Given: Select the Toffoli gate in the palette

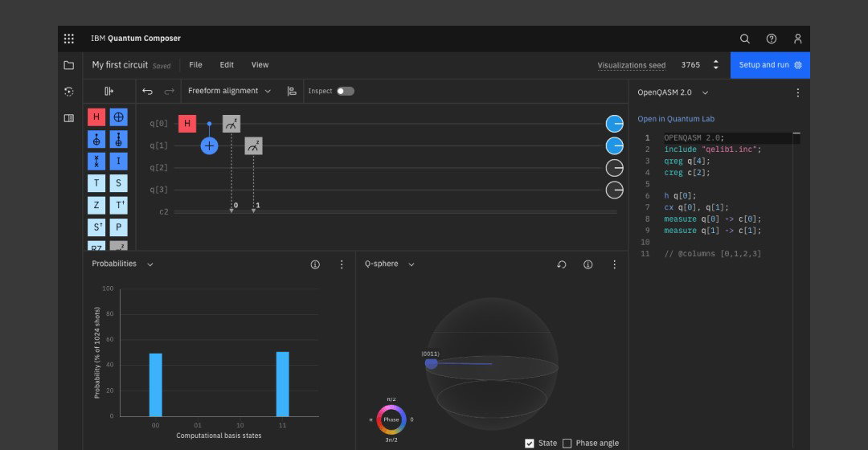Looking at the screenshot, I should pos(118,139).
